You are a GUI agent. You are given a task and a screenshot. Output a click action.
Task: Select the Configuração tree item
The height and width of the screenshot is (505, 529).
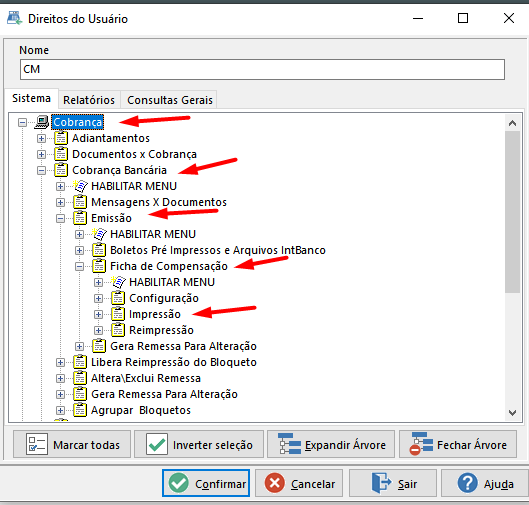click(164, 298)
